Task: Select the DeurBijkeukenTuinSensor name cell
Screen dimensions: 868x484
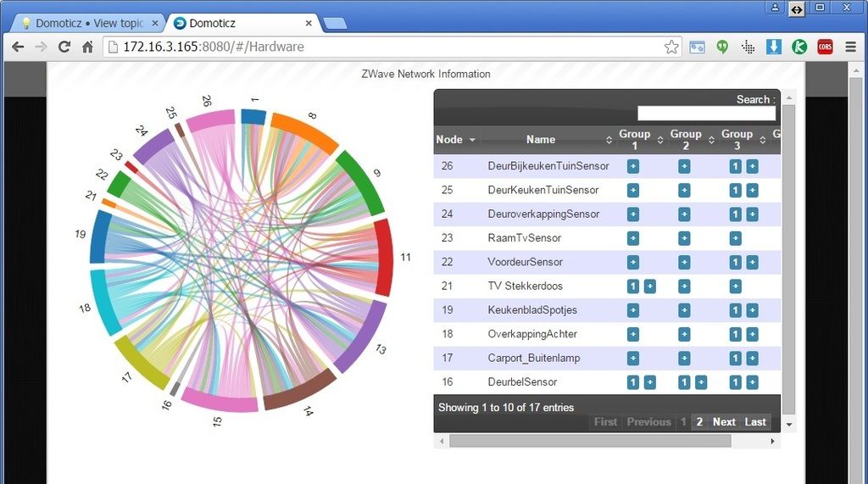Action: click(x=548, y=166)
